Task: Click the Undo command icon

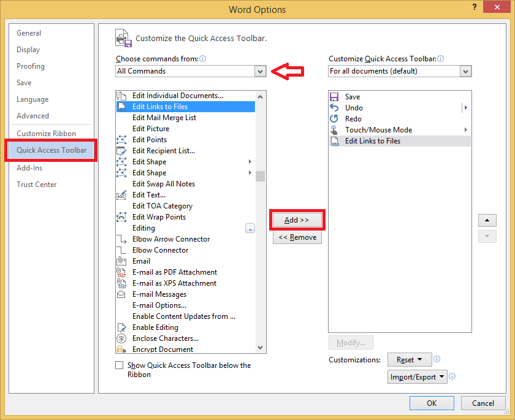Action: tap(334, 108)
